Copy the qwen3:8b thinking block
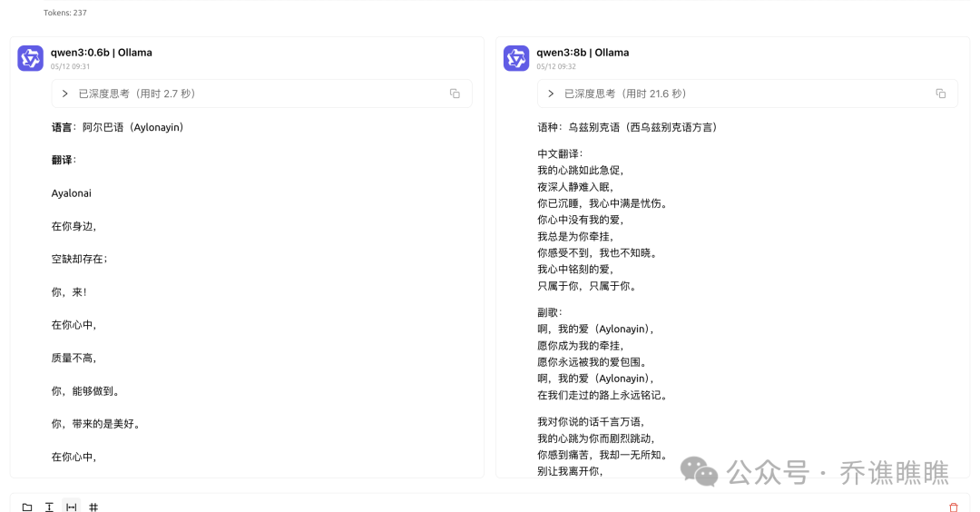This screenshot has height=512, width=980. (941, 94)
